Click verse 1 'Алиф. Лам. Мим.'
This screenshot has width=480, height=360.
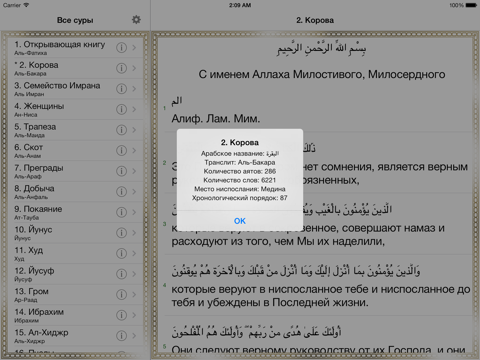pyautogui.click(x=216, y=118)
